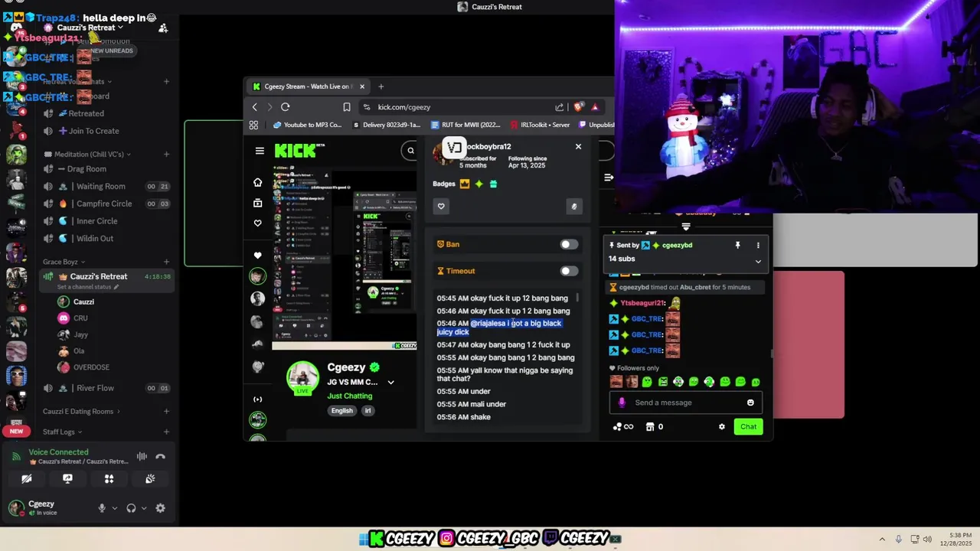Deafen Discord headphones
The width and height of the screenshot is (980, 551).
131,508
